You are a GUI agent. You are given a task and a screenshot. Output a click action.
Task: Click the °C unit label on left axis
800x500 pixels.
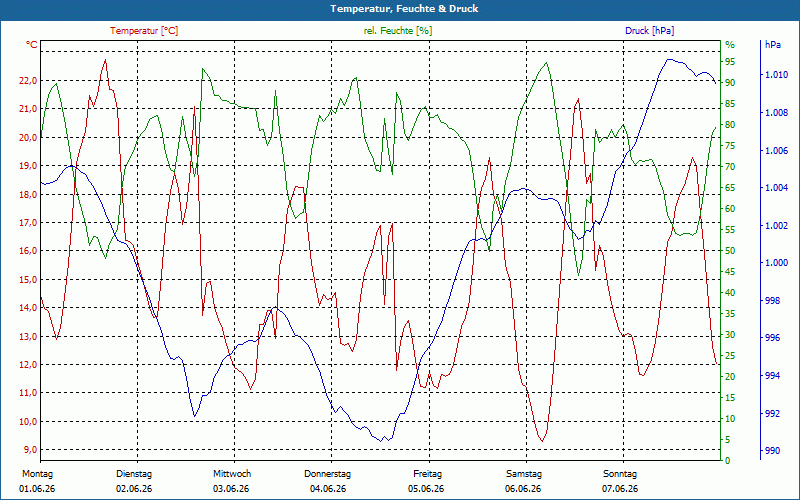click(x=32, y=45)
